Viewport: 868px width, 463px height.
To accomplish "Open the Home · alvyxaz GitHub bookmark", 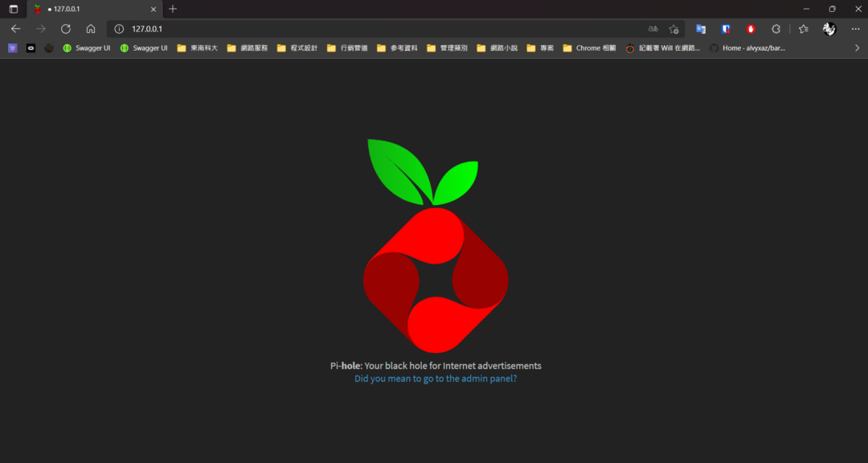I will click(x=747, y=48).
